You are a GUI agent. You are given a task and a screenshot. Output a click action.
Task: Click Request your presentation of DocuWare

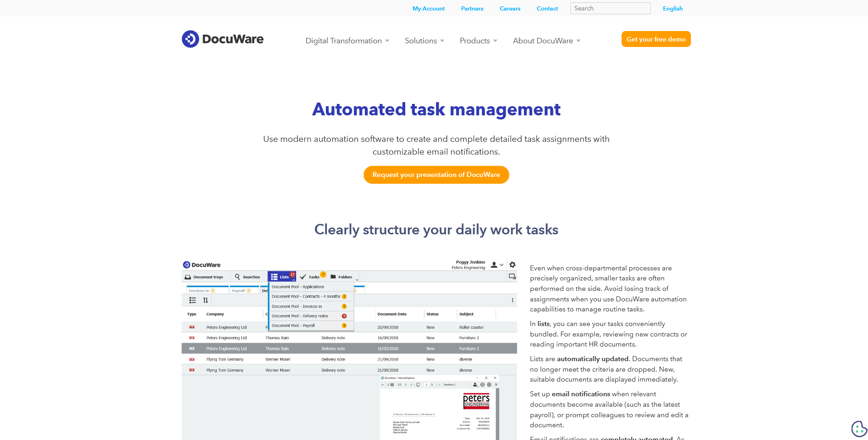436,175
